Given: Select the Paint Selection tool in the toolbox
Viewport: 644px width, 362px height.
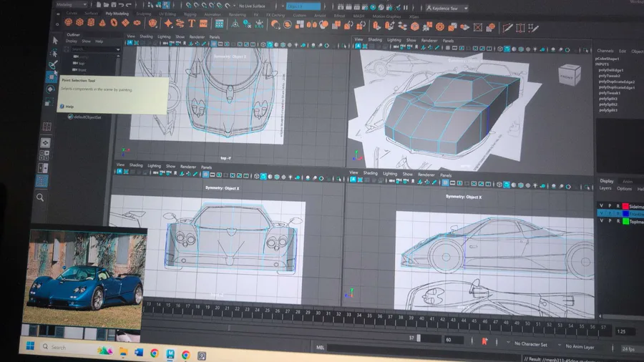Looking at the screenshot, I should pos(53,65).
